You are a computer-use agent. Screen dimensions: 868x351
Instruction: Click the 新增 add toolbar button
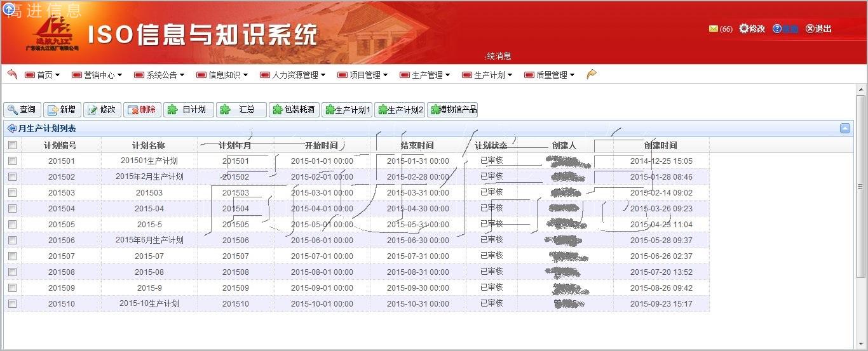[62, 110]
